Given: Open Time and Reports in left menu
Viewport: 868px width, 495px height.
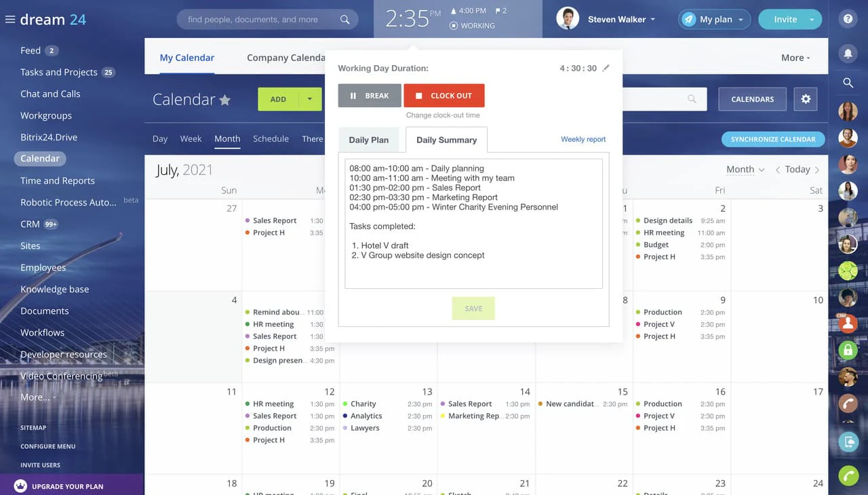Looking at the screenshot, I should pos(58,180).
